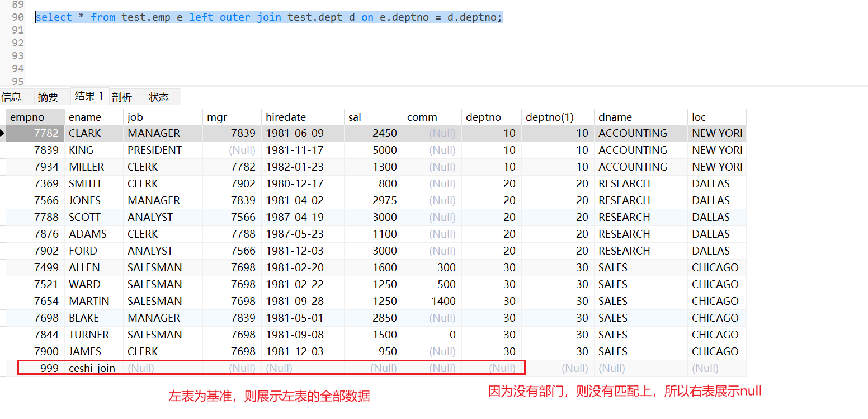This screenshot has width=868, height=419.
Task: Select the ceshi_join name cell
Action: 92,368
